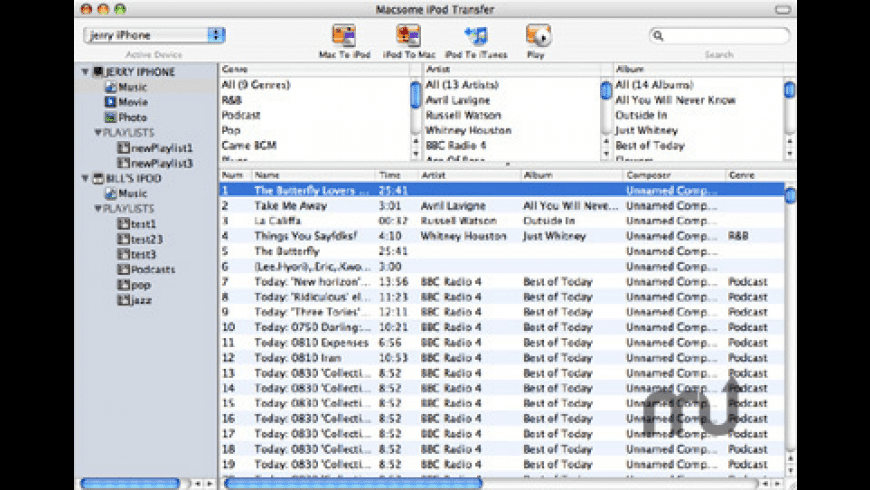Select the Today: 0810 Expenses track
The width and height of the screenshot is (870, 490).
(502, 343)
